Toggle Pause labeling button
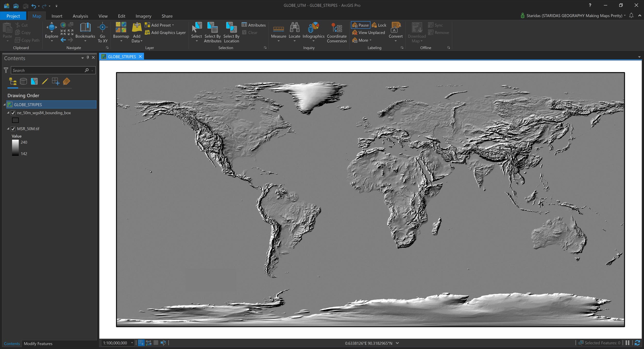This screenshot has height=349, width=644. click(360, 25)
